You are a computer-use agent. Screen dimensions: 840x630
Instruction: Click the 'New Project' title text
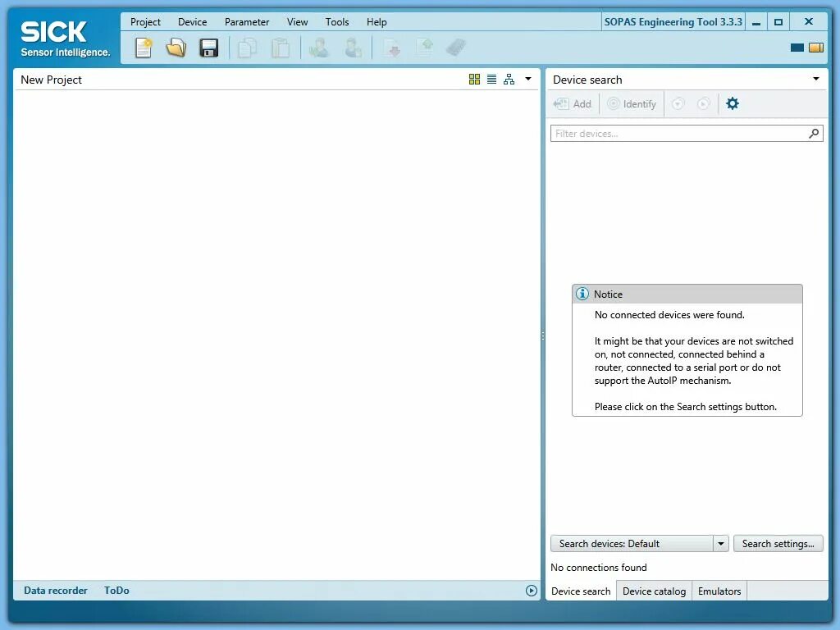coord(51,80)
